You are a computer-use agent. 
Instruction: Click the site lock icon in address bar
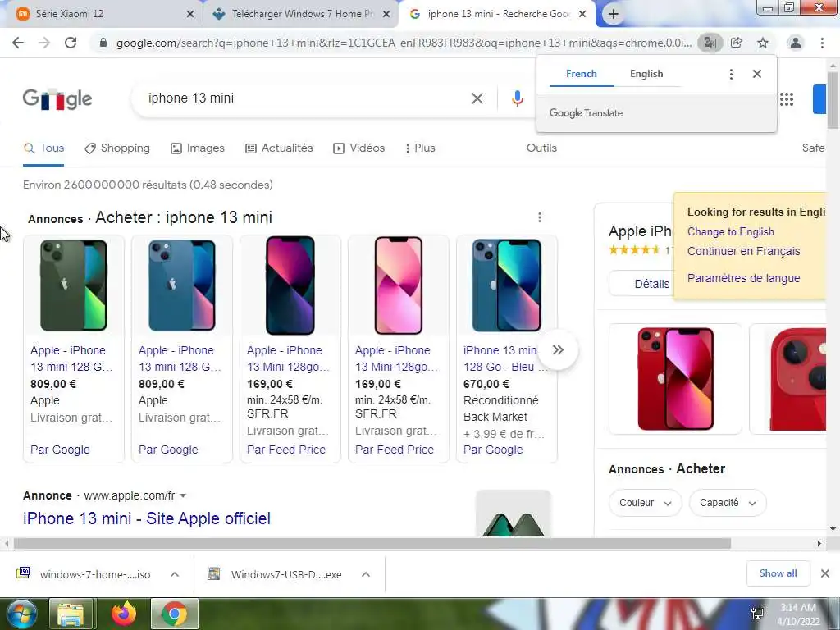click(103, 43)
